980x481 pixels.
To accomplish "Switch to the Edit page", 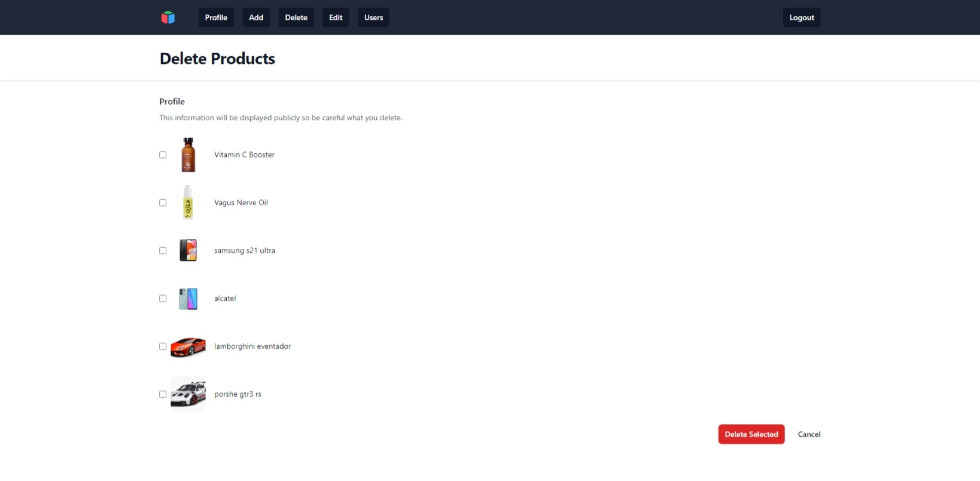I will pyautogui.click(x=336, y=17).
